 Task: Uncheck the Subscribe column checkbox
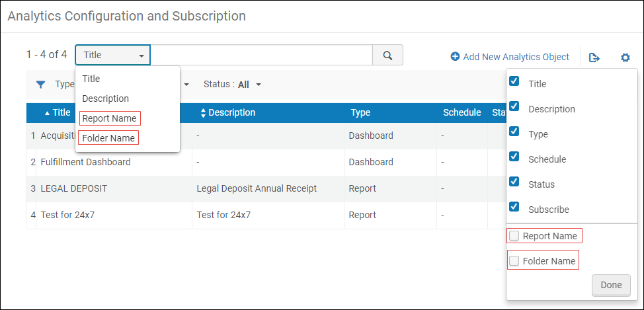514,207
